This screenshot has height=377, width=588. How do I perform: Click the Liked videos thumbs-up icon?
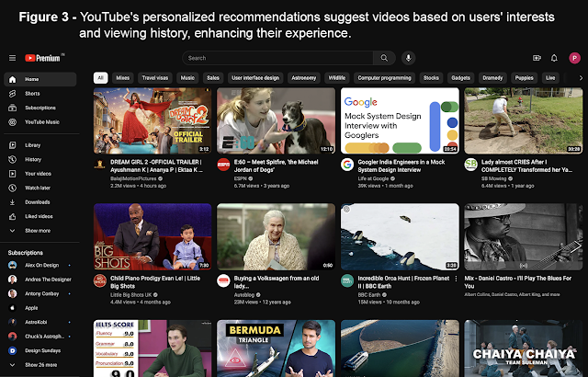12,216
